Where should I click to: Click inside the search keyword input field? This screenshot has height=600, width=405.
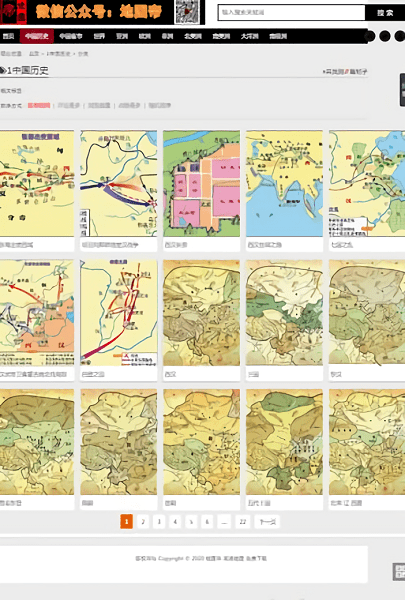pos(291,13)
